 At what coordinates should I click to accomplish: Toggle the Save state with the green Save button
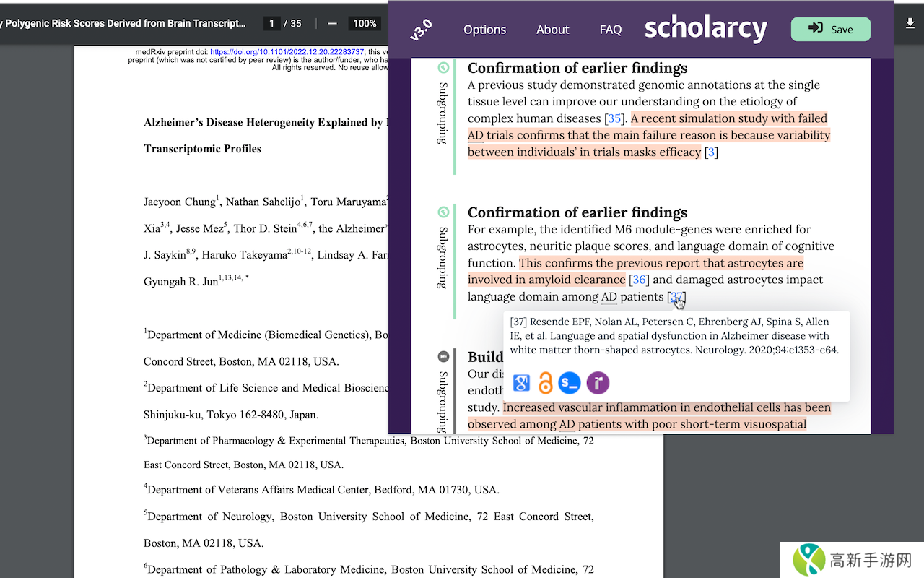tap(830, 29)
